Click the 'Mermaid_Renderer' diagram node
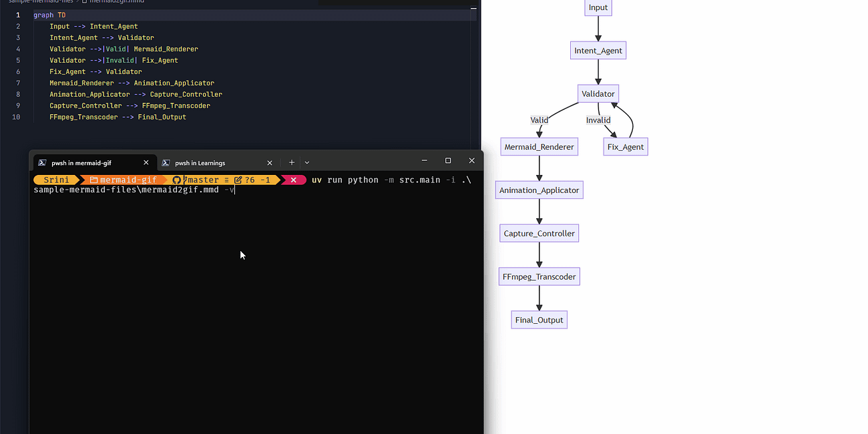The height and width of the screenshot is (434, 868). click(539, 147)
